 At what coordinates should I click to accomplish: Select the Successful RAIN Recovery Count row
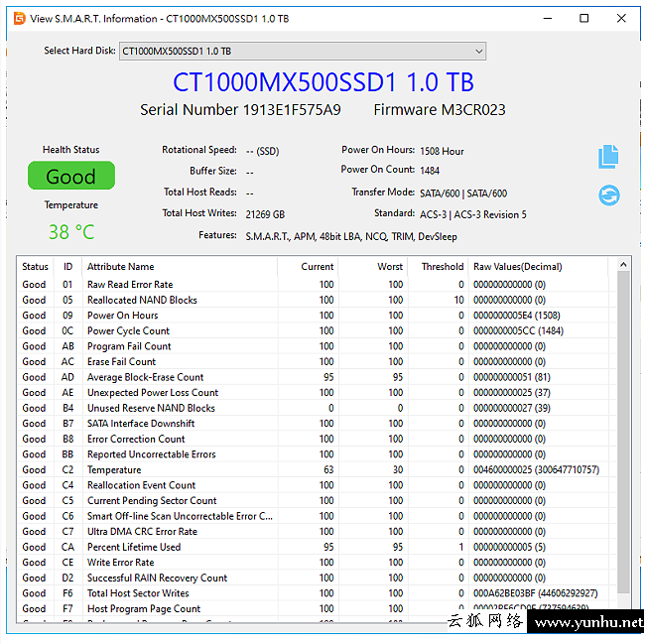coord(317,578)
